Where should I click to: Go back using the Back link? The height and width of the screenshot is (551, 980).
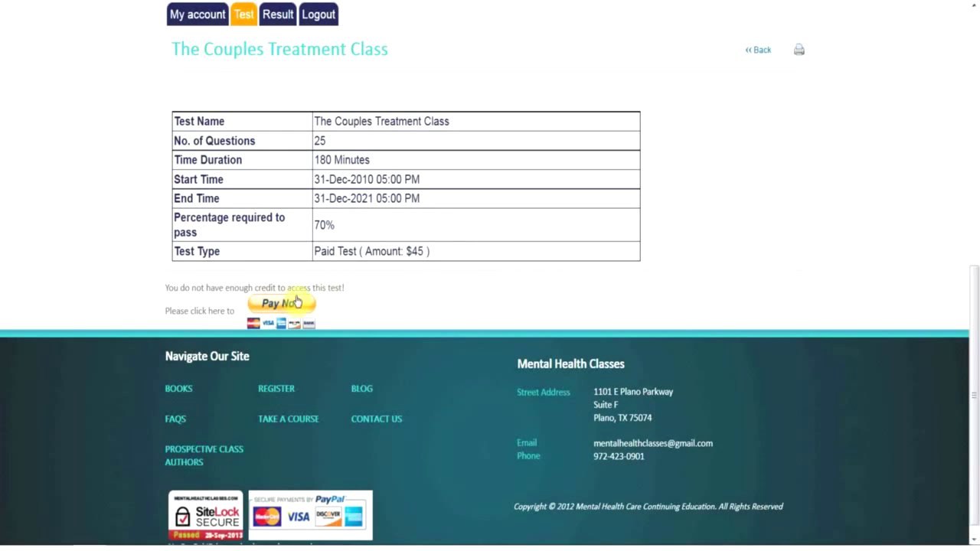click(758, 50)
